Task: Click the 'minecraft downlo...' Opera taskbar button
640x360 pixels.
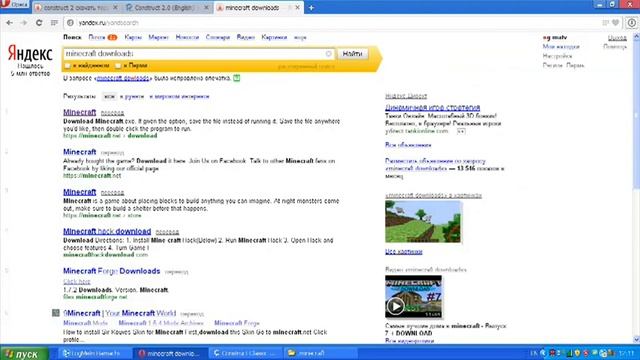Action: pyautogui.click(x=171, y=353)
